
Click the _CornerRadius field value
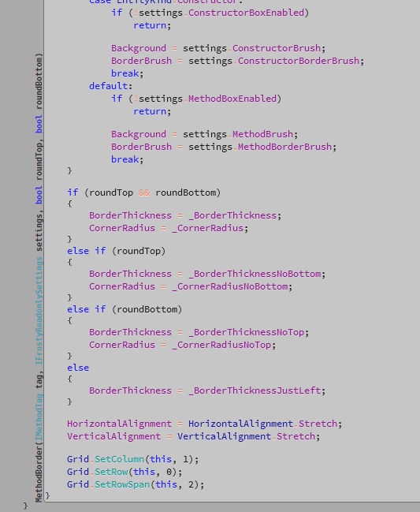pos(208,228)
